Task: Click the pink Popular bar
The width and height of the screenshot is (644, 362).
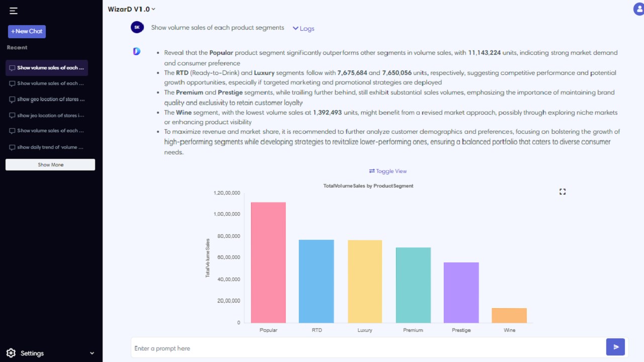Action: tap(268, 262)
